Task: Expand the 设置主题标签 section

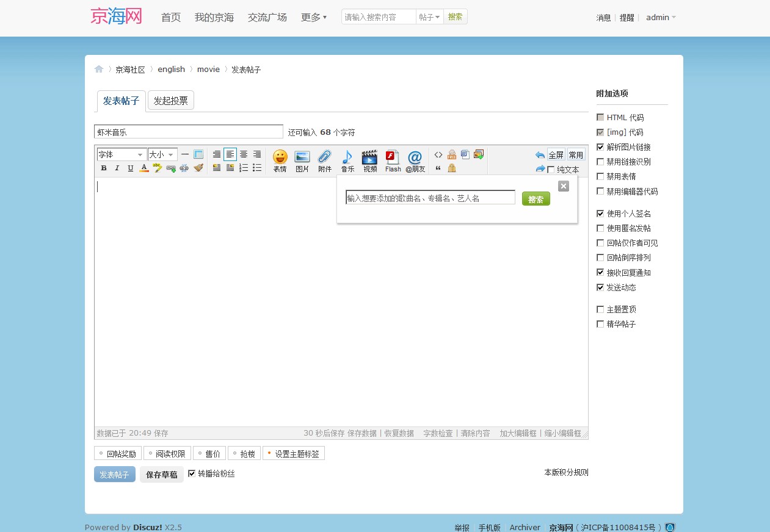Action: tap(294, 453)
